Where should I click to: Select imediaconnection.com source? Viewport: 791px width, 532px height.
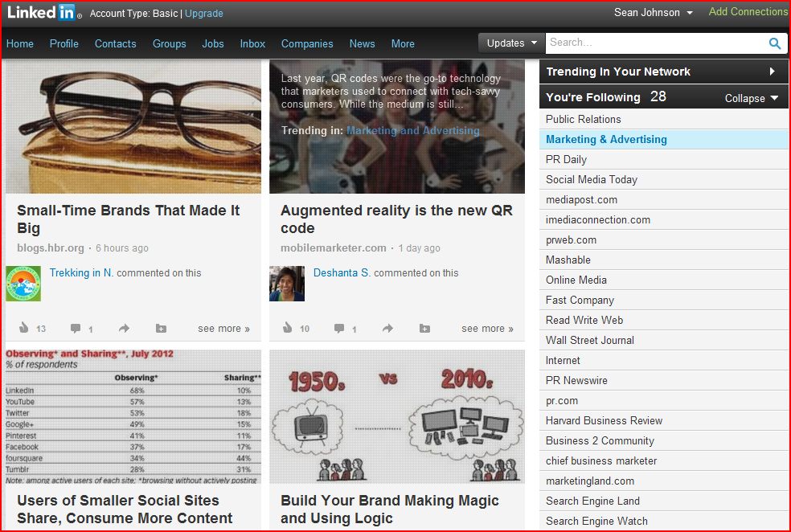(663, 220)
